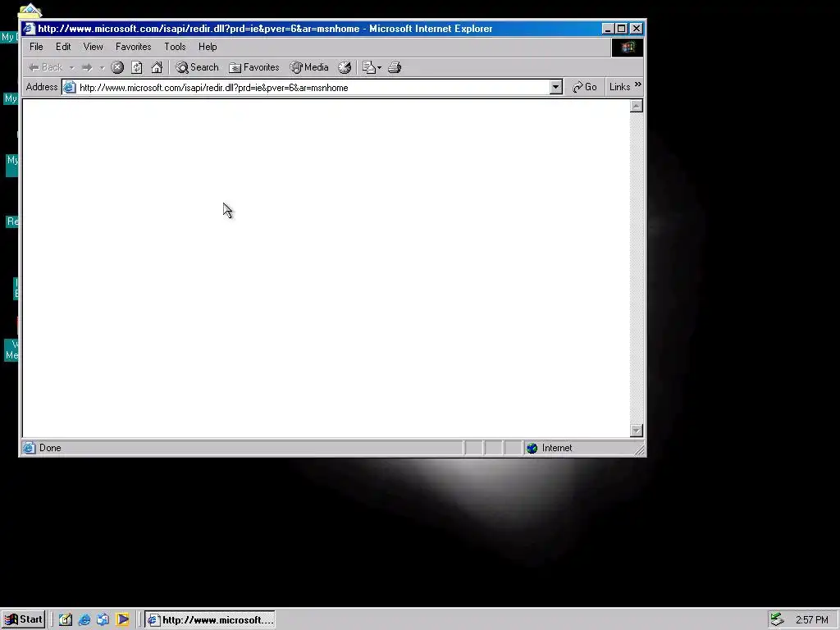Open the Favorites pane

click(x=254, y=67)
